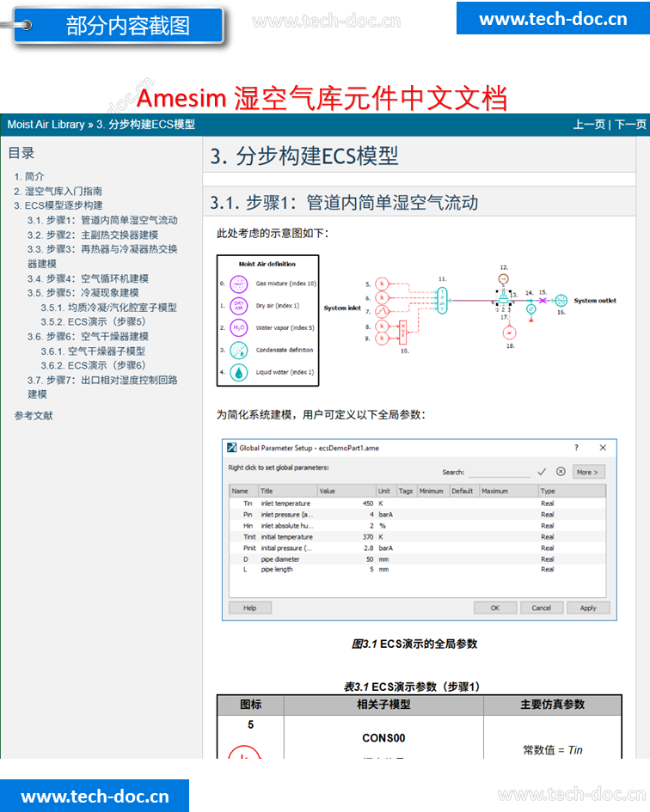Select constant component number 9
This screenshot has height=812, width=650.
(382, 339)
